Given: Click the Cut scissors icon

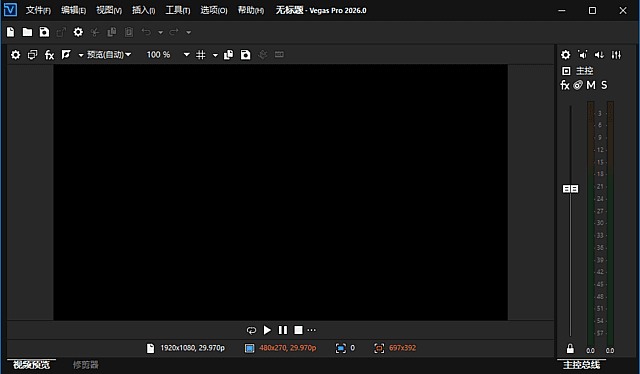Looking at the screenshot, I should 95,32.
